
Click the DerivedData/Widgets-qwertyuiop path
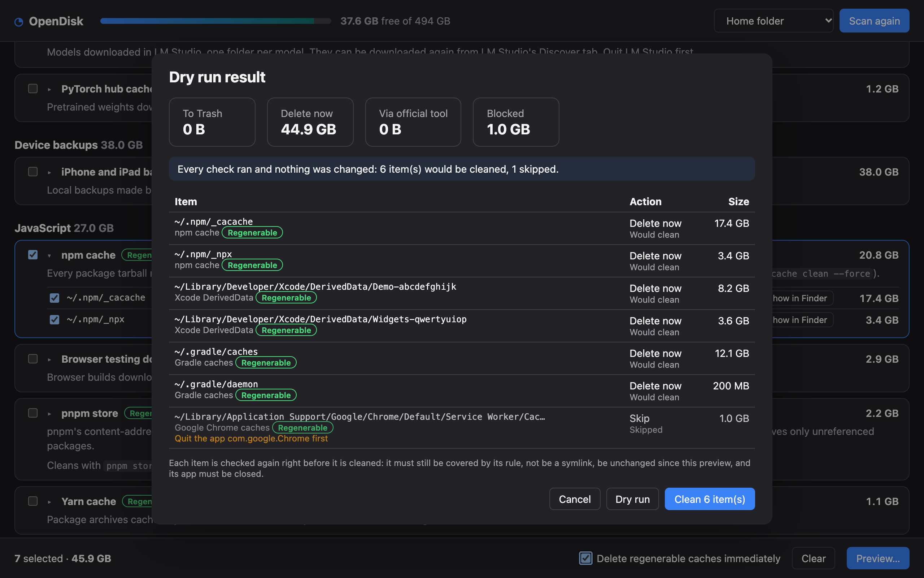(321, 319)
